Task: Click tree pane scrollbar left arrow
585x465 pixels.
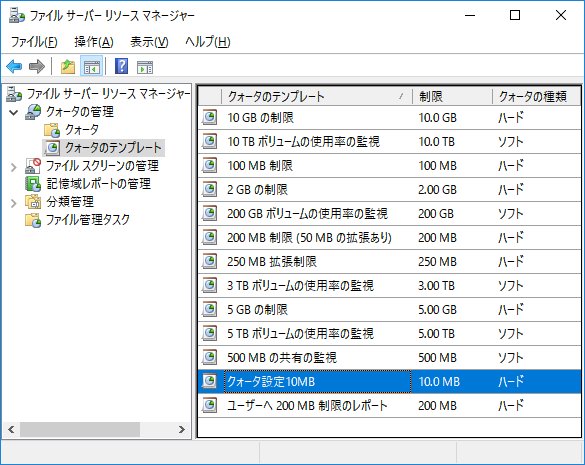Action: [11, 429]
